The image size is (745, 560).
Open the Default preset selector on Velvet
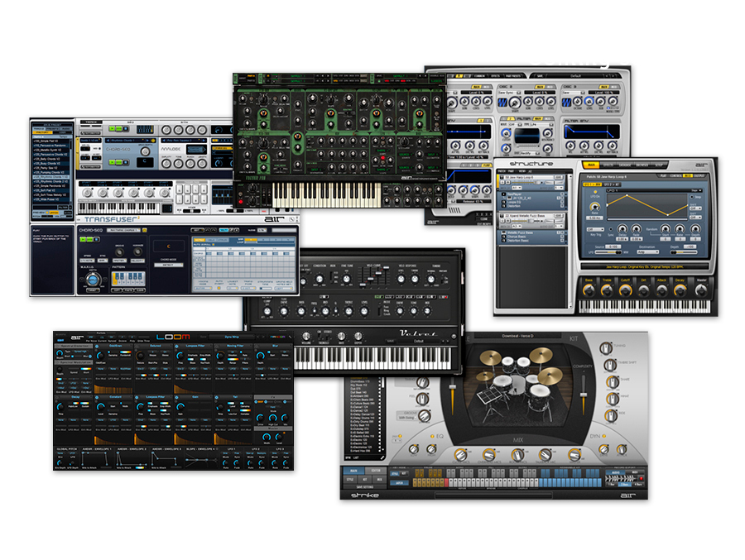[421, 341]
